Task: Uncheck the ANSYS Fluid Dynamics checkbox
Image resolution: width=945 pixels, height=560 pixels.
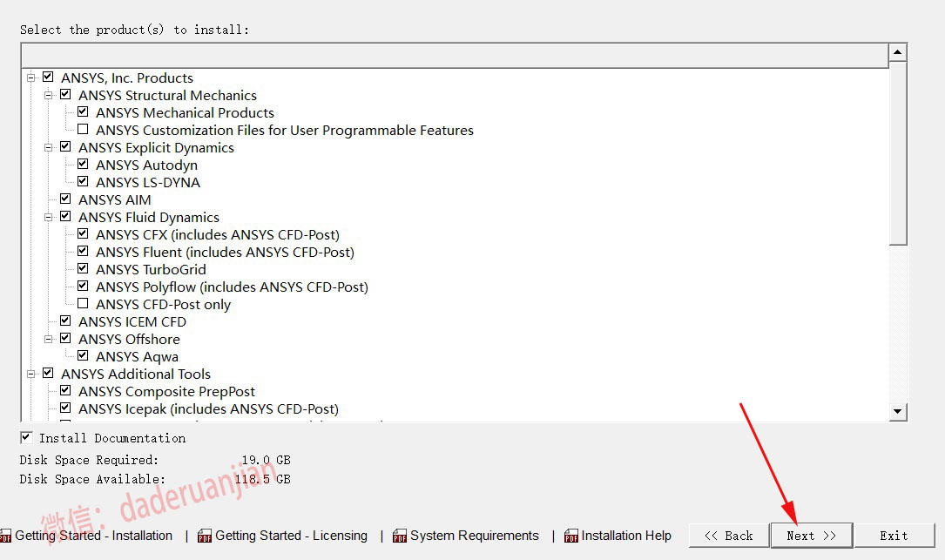Action: [x=65, y=216]
